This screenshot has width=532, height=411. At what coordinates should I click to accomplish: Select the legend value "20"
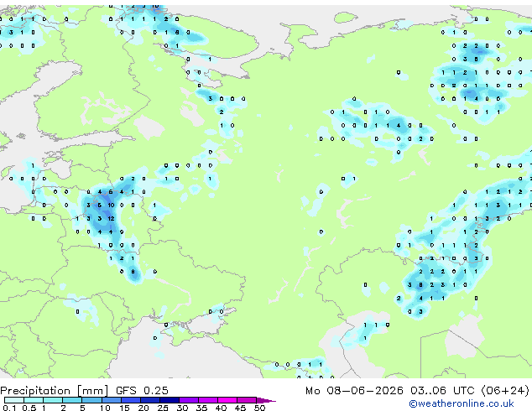point(143,408)
